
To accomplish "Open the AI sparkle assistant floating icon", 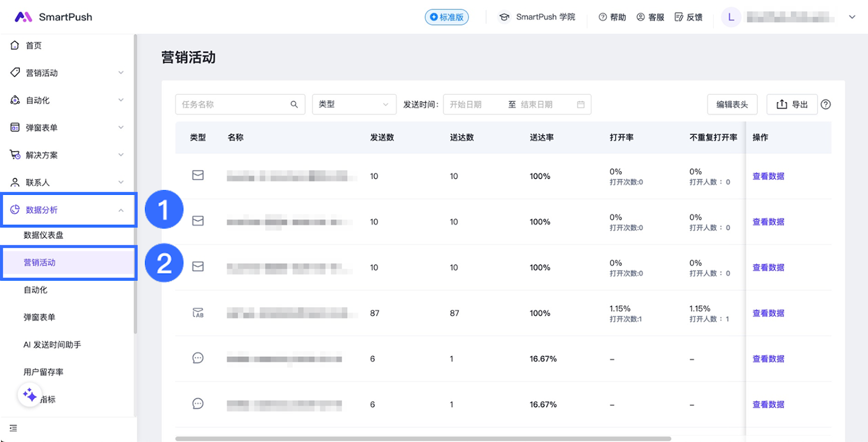I will 30,395.
